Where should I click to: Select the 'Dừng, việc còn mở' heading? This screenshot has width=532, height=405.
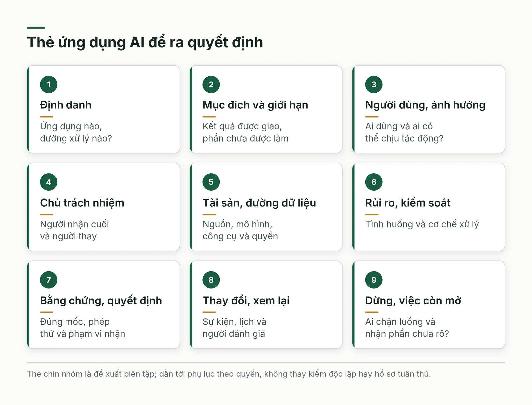[413, 301]
